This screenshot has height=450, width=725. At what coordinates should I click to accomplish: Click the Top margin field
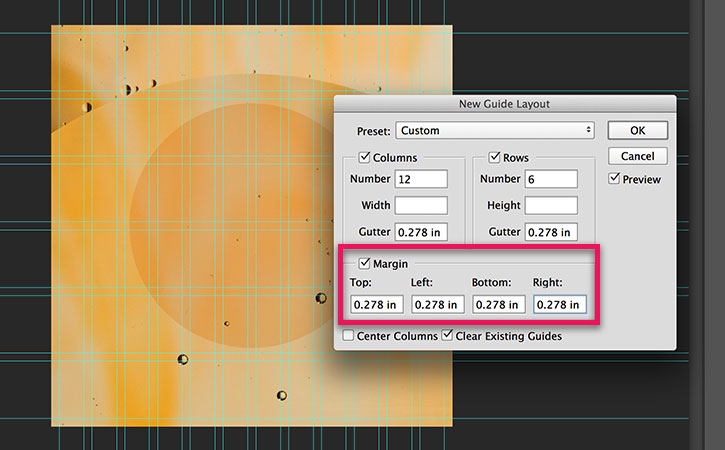coord(377,304)
